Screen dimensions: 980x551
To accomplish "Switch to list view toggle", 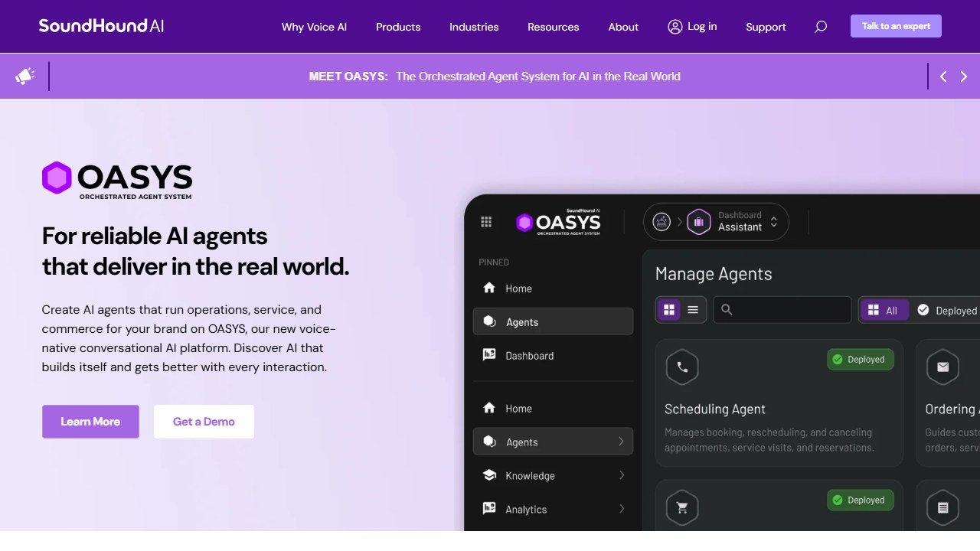I will pos(693,310).
